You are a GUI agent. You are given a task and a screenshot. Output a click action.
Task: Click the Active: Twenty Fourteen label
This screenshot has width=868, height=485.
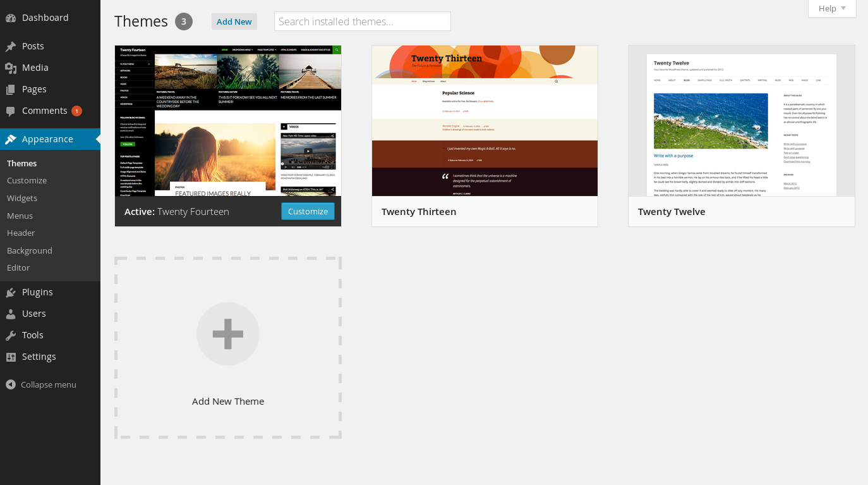coord(177,212)
